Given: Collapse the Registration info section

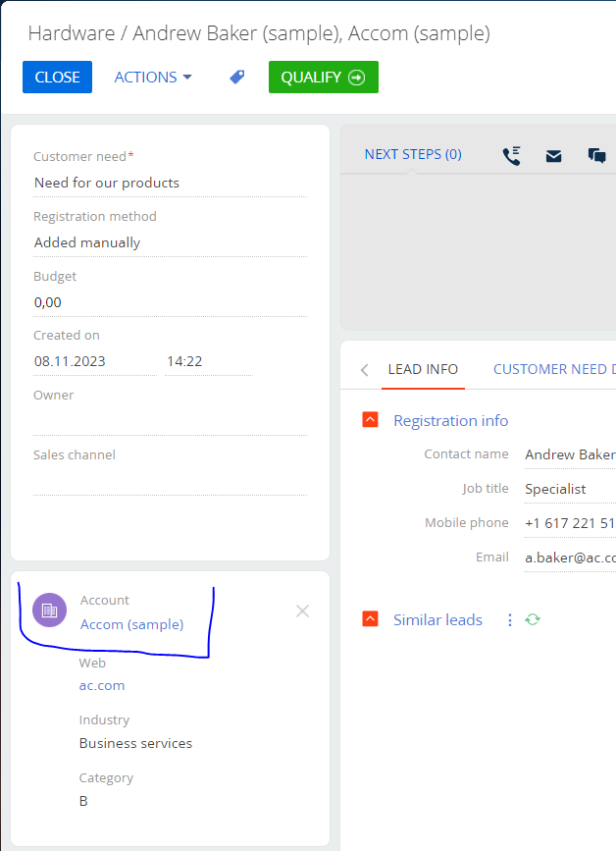Looking at the screenshot, I should click(371, 419).
